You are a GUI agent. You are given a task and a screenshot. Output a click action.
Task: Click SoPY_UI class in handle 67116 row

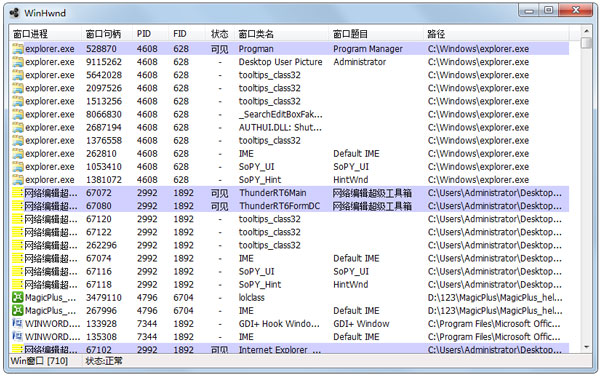256,272
